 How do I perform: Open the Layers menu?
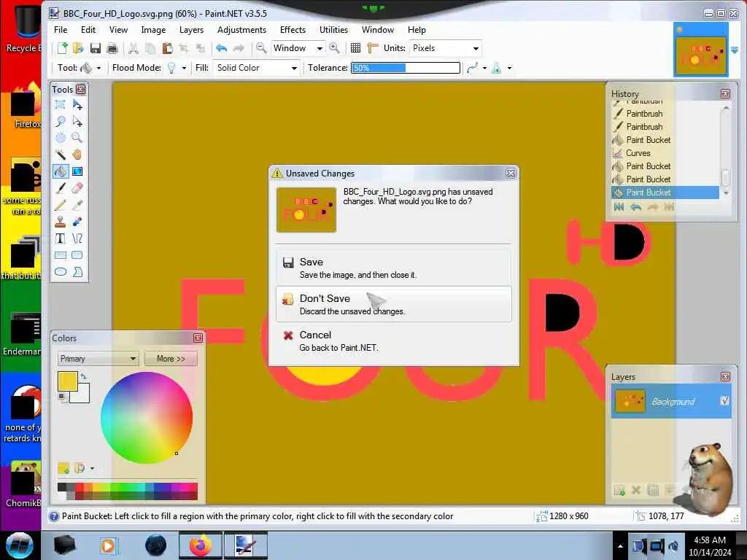coord(191,29)
